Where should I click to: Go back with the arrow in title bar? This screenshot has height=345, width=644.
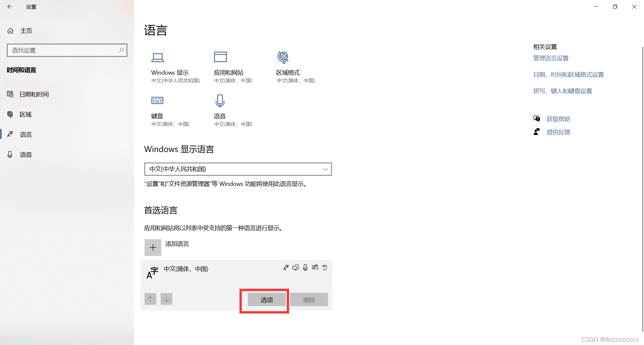(x=10, y=6)
